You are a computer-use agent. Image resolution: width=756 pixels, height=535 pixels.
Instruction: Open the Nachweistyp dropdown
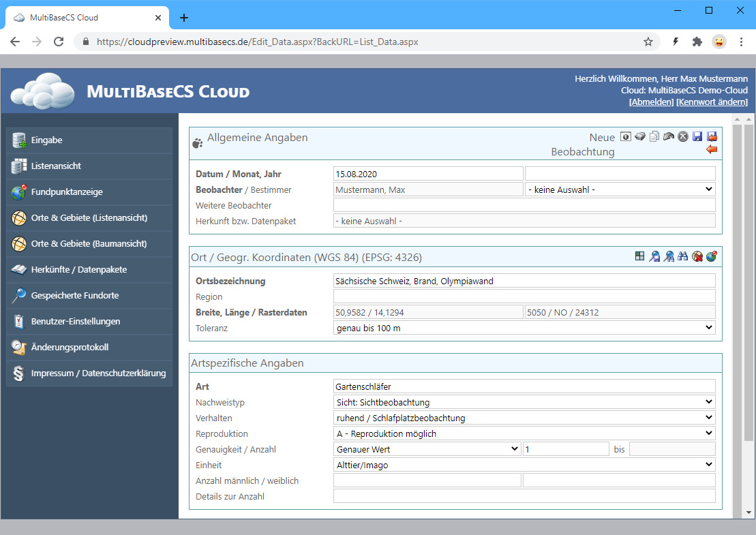(x=524, y=402)
